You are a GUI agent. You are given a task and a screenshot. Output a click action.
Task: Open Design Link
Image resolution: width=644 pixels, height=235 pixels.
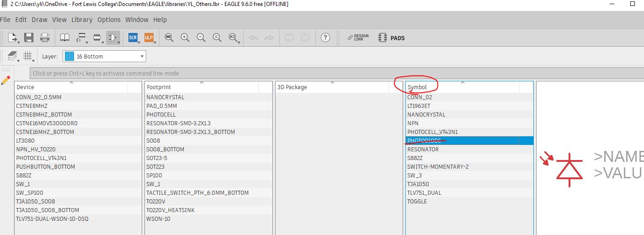pyautogui.click(x=357, y=37)
